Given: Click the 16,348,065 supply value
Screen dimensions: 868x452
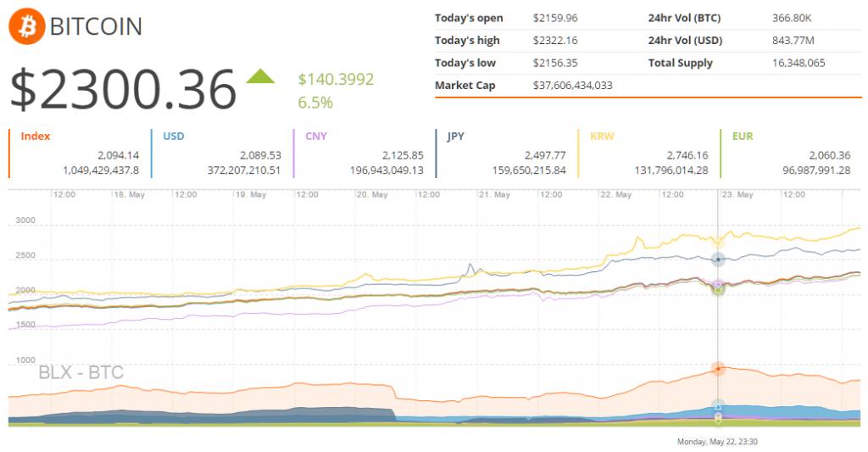Looking at the screenshot, I should [x=798, y=63].
